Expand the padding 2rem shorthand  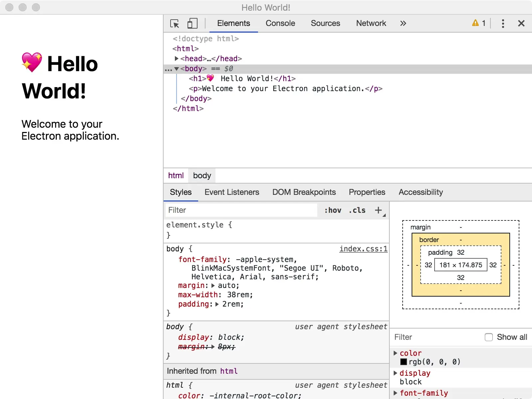[x=217, y=304]
